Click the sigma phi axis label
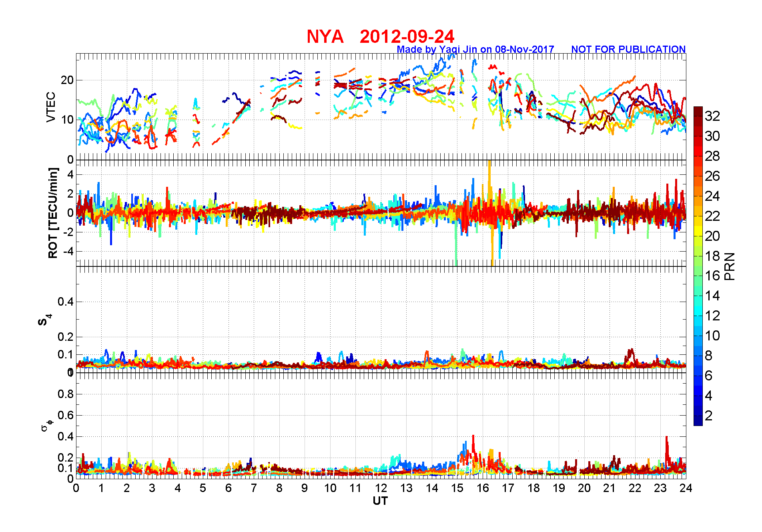Image resolution: width=762 pixels, height=532 pixels. pyautogui.click(x=46, y=425)
